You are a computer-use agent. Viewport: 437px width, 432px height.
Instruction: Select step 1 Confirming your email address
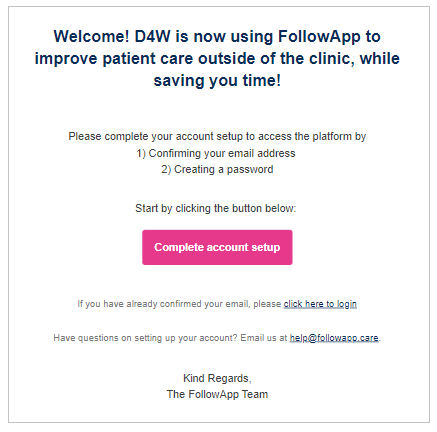tap(216, 153)
